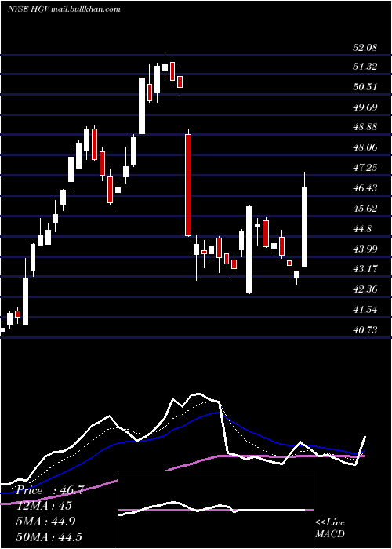Click the Price : 46.7 readout
The image size is (392, 549).
49,490
